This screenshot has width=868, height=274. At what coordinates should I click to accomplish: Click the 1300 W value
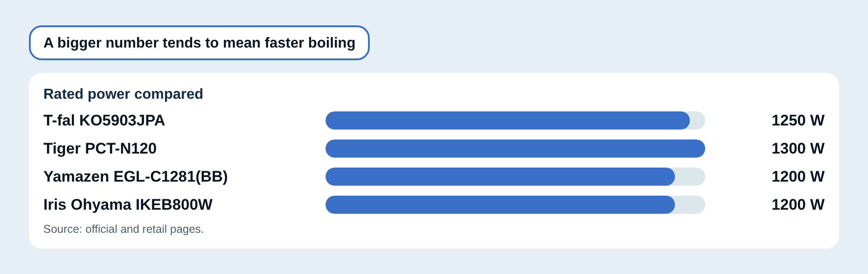[x=798, y=149]
